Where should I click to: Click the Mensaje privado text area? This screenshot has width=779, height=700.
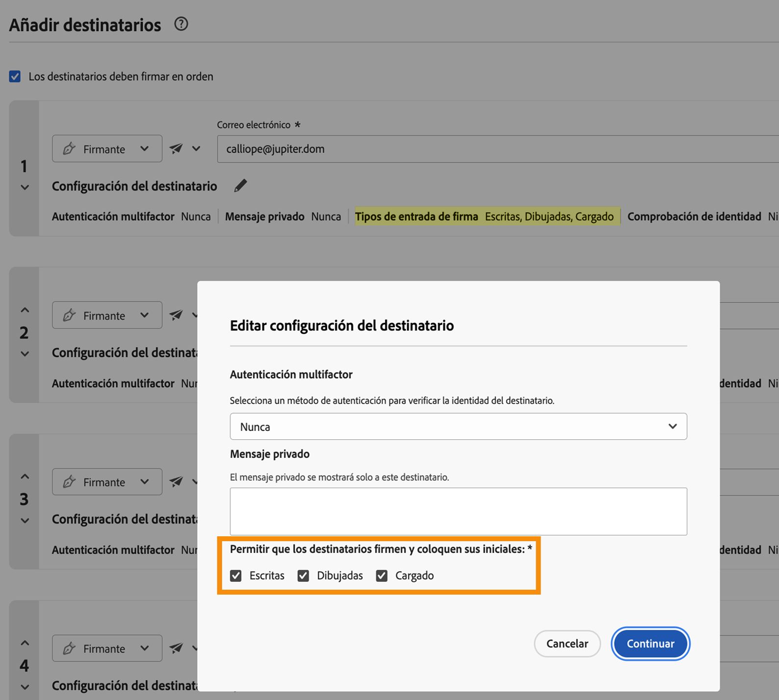[458, 511]
